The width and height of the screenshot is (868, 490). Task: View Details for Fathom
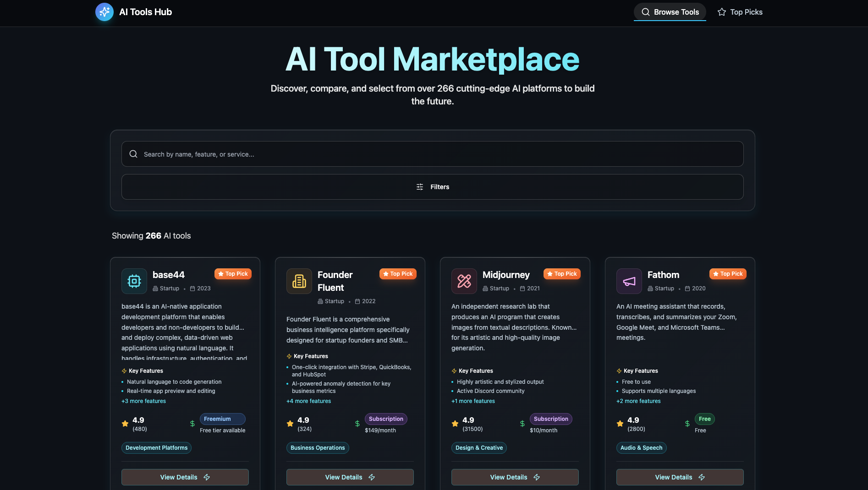coord(680,477)
